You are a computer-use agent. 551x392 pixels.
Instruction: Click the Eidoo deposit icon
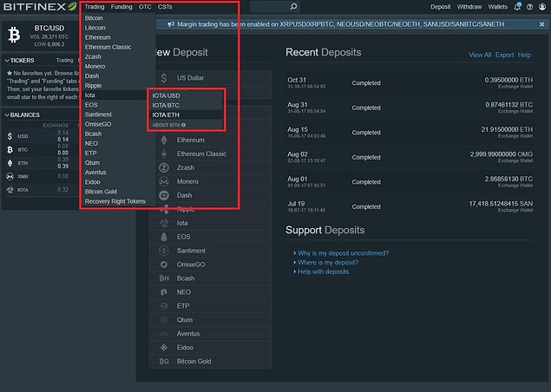(164, 348)
